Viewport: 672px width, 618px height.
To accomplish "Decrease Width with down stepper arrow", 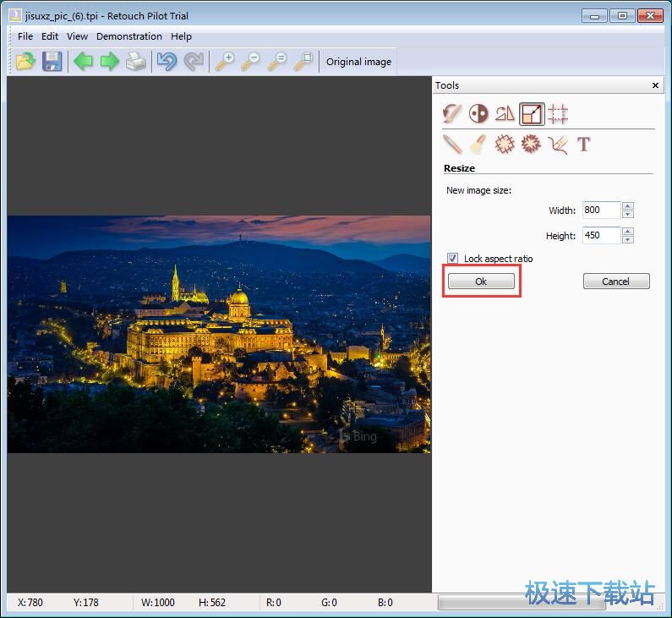I will [x=628, y=214].
